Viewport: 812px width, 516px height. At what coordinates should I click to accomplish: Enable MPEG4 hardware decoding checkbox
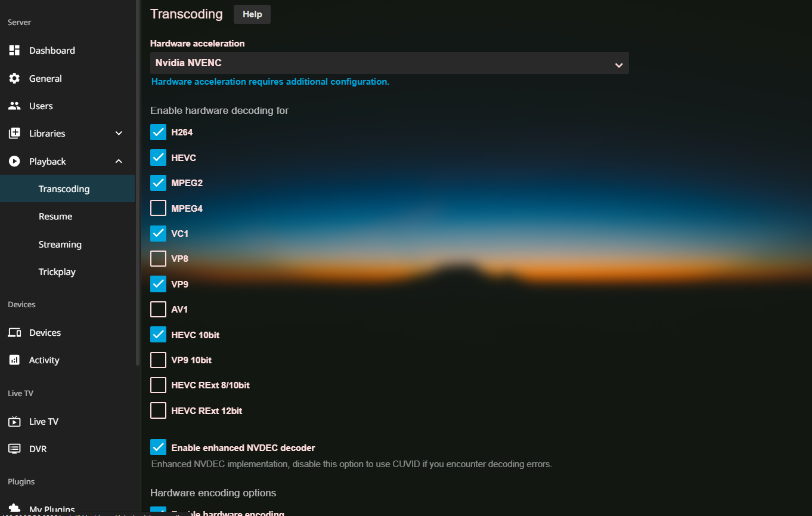158,208
